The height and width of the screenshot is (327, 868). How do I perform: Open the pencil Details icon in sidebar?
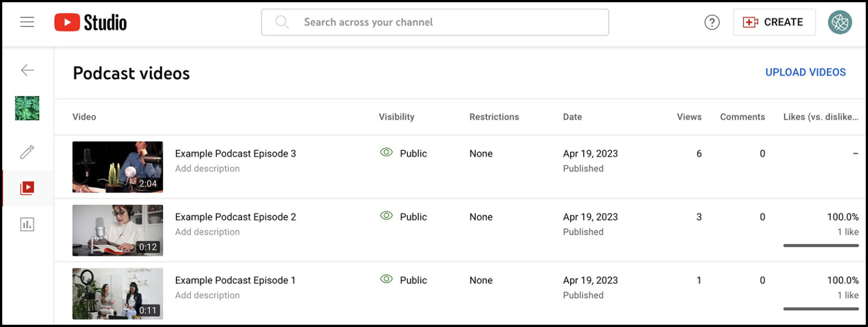point(27,152)
